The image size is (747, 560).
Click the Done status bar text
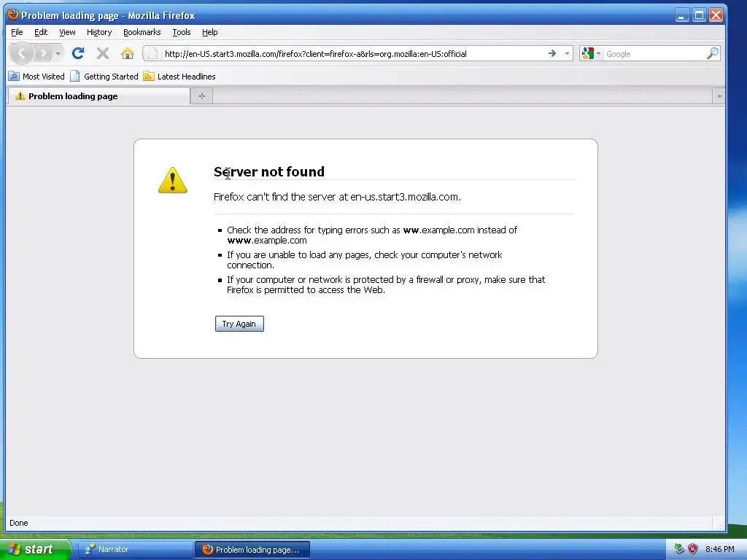coord(18,523)
